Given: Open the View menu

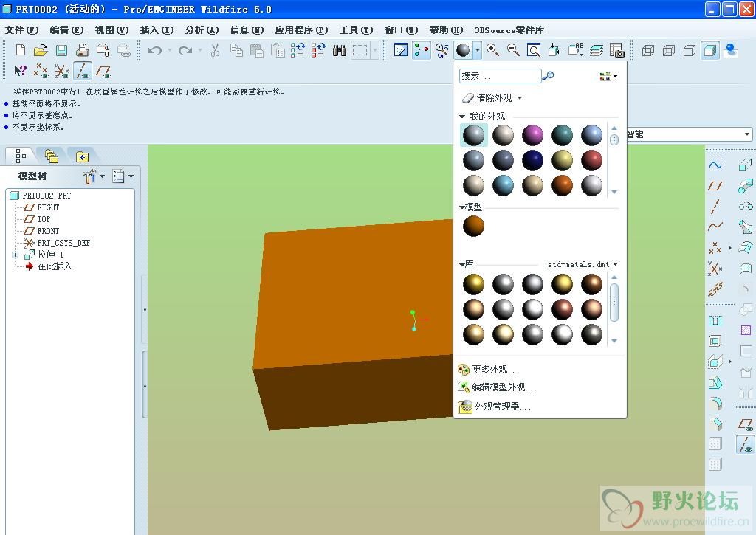Looking at the screenshot, I should coord(112,30).
